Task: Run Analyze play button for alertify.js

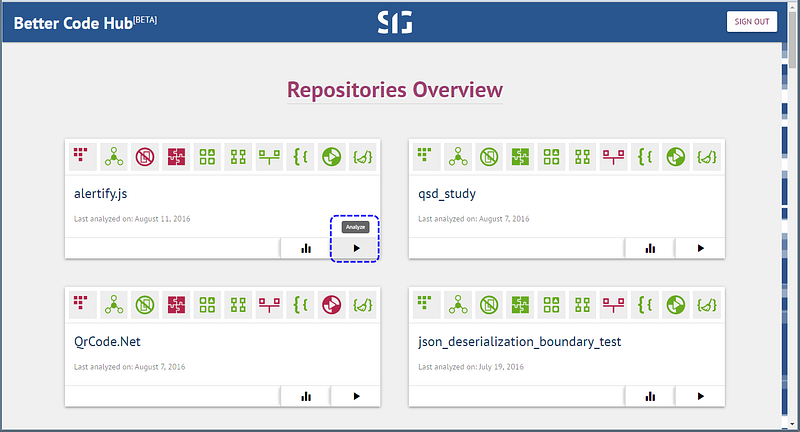Action: pos(356,248)
